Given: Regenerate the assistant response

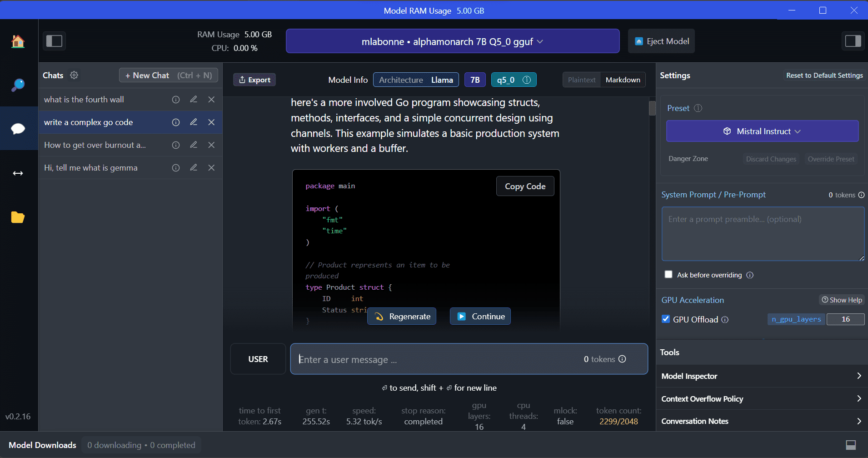Looking at the screenshot, I should click(x=402, y=316).
